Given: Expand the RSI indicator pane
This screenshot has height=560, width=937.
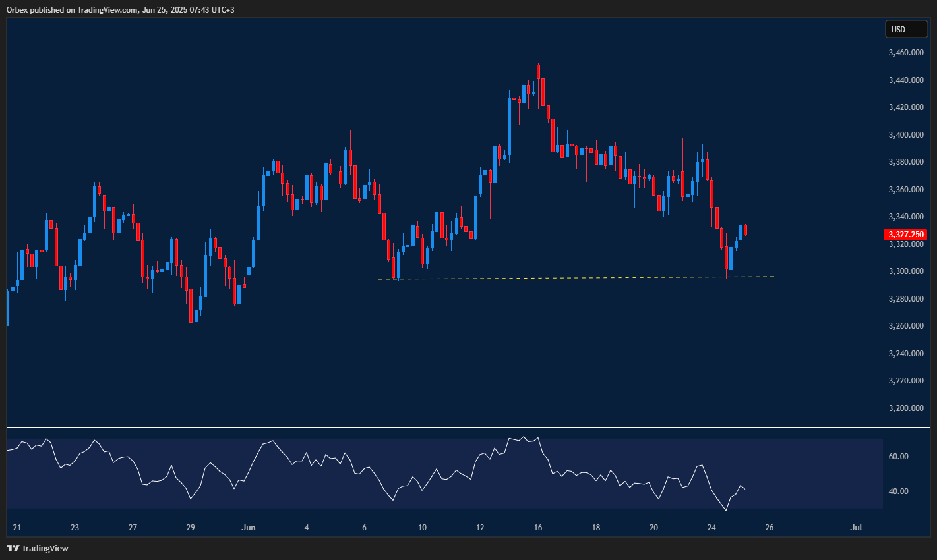Looking at the screenshot, I should (x=442, y=468).
